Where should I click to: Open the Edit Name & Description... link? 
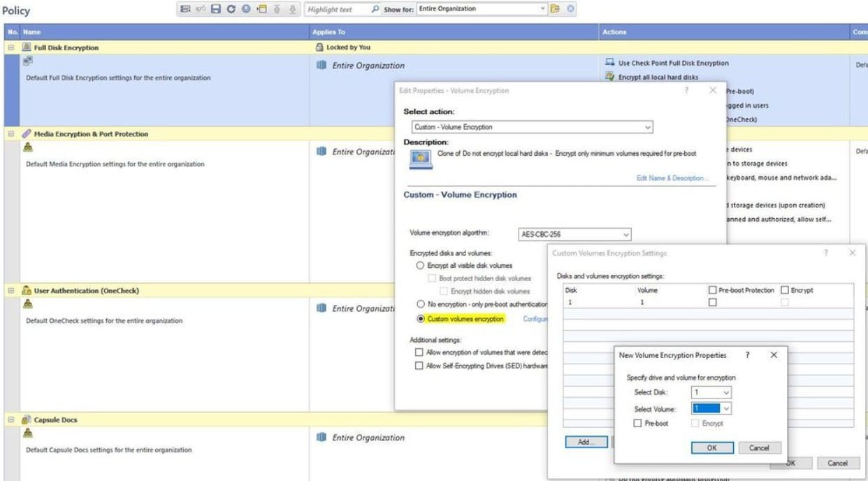(x=672, y=178)
